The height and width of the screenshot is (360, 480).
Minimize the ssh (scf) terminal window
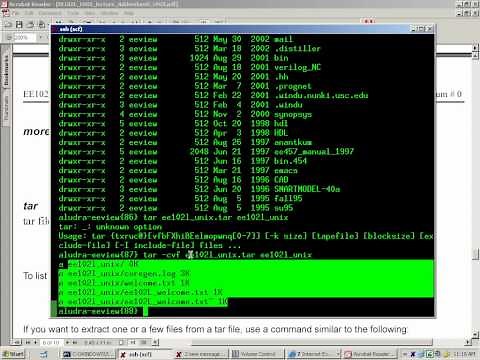point(414,29)
